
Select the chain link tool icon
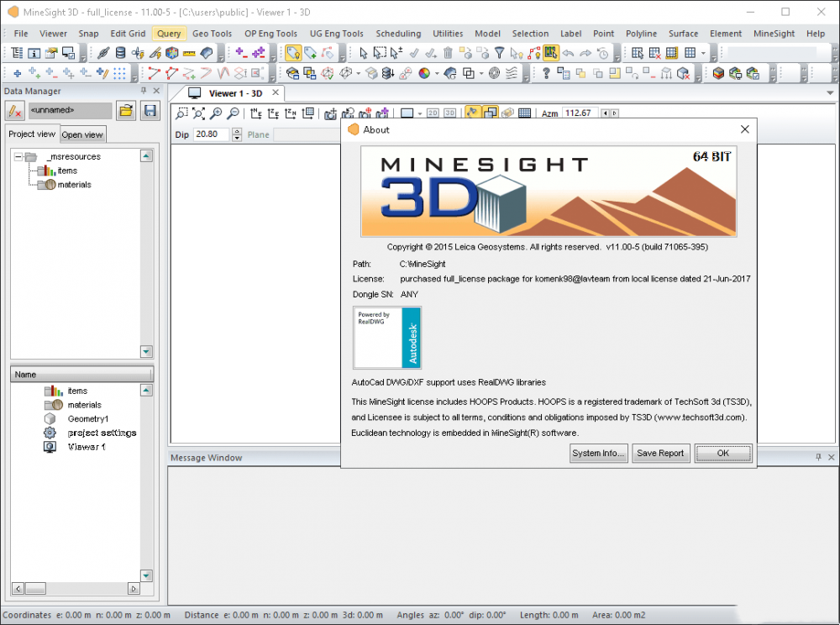pos(103,53)
